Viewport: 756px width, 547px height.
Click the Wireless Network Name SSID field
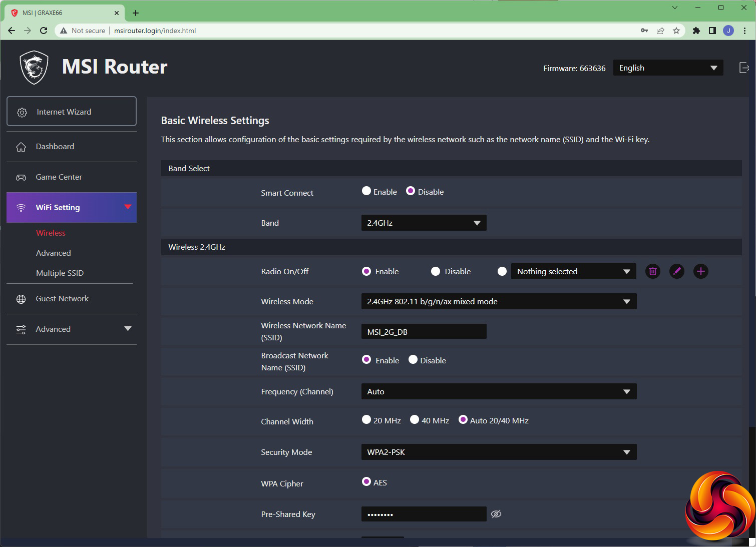(424, 331)
